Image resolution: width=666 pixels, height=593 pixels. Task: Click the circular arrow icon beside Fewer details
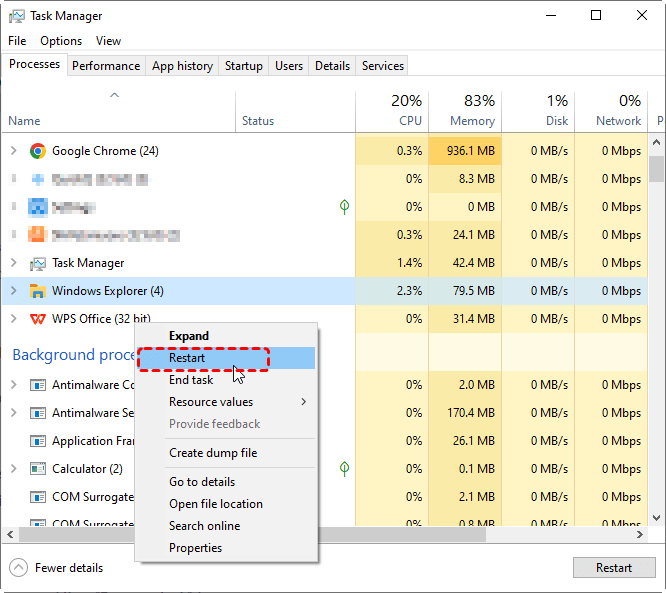tap(18, 568)
